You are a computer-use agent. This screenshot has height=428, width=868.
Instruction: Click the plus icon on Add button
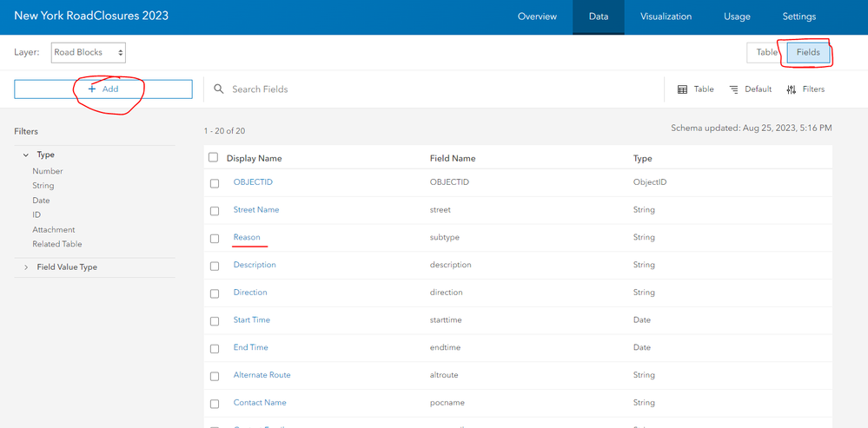pyautogui.click(x=92, y=89)
